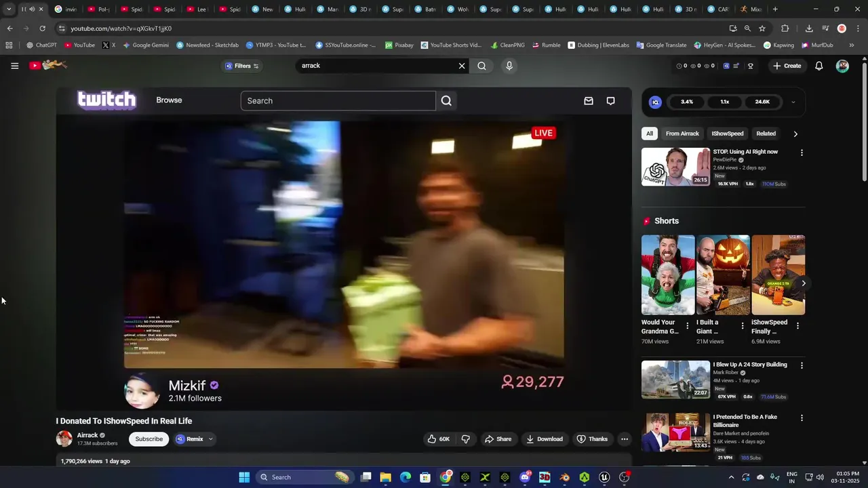The width and height of the screenshot is (868, 488).
Task: Open options menu for 'I Pretended To Be A Fake Billionaire'
Action: point(802,418)
